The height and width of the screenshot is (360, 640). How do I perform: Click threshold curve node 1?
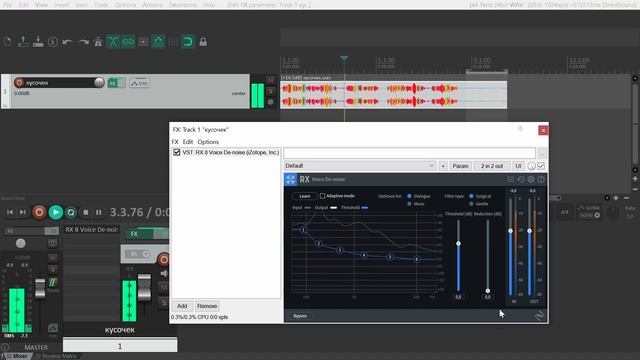coord(303,230)
